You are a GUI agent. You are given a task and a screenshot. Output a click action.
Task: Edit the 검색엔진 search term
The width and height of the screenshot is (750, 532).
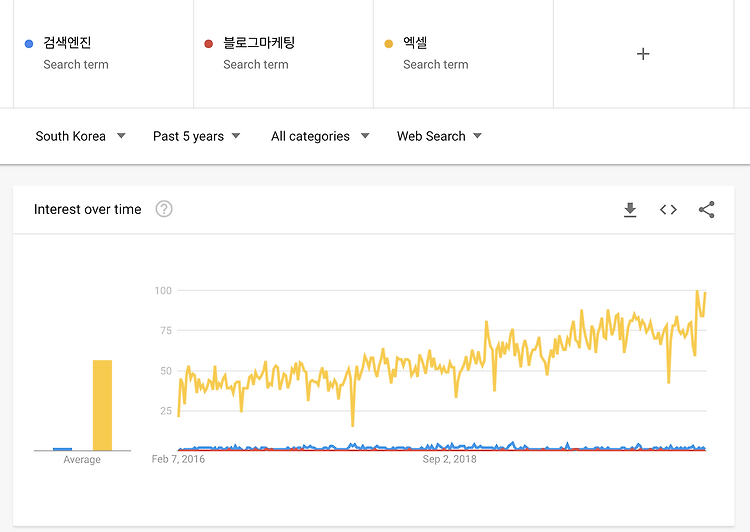click(x=67, y=43)
